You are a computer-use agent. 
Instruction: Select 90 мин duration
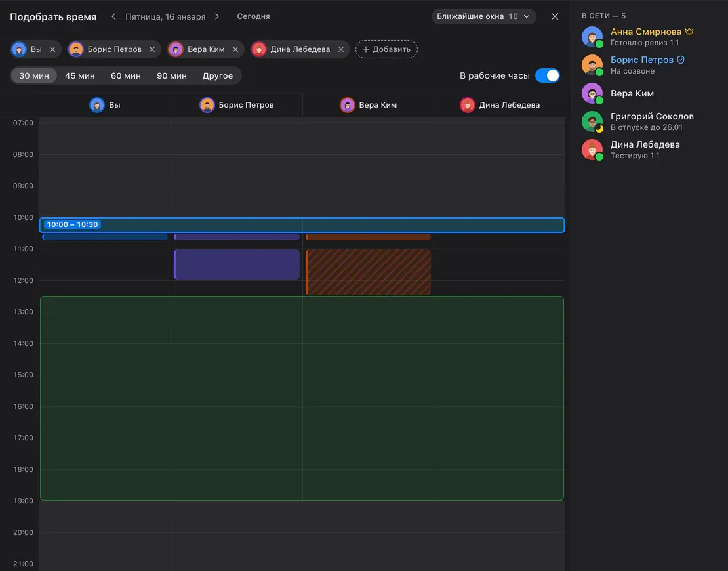172,75
